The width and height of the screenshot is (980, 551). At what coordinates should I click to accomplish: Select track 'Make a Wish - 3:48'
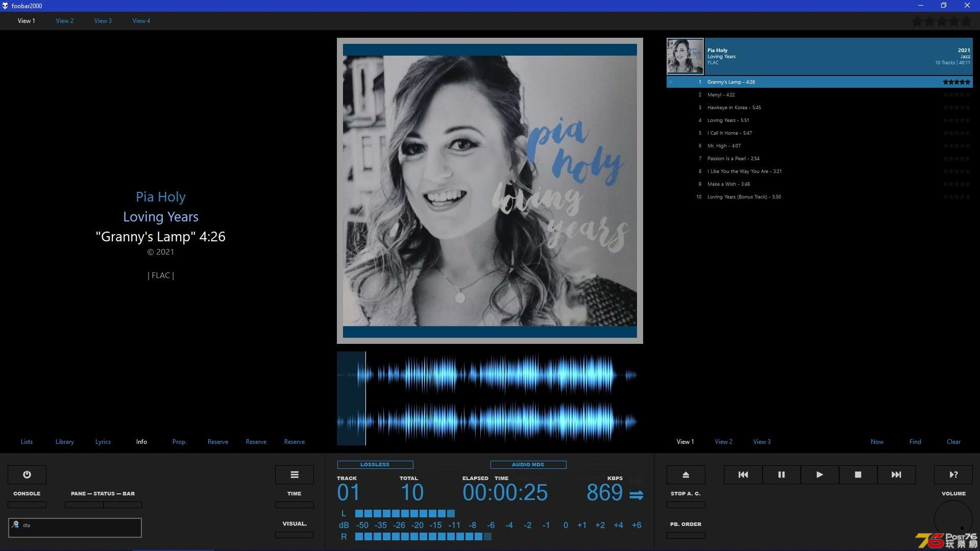click(x=820, y=184)
